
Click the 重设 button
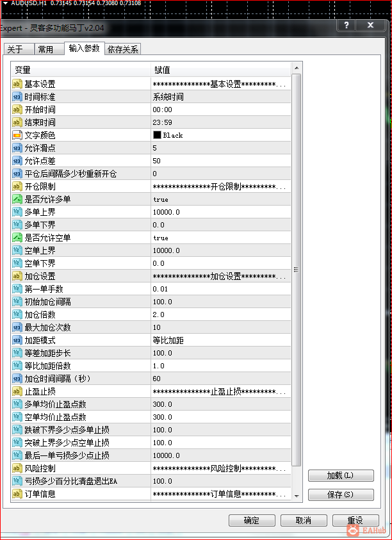tap(355, 520)
